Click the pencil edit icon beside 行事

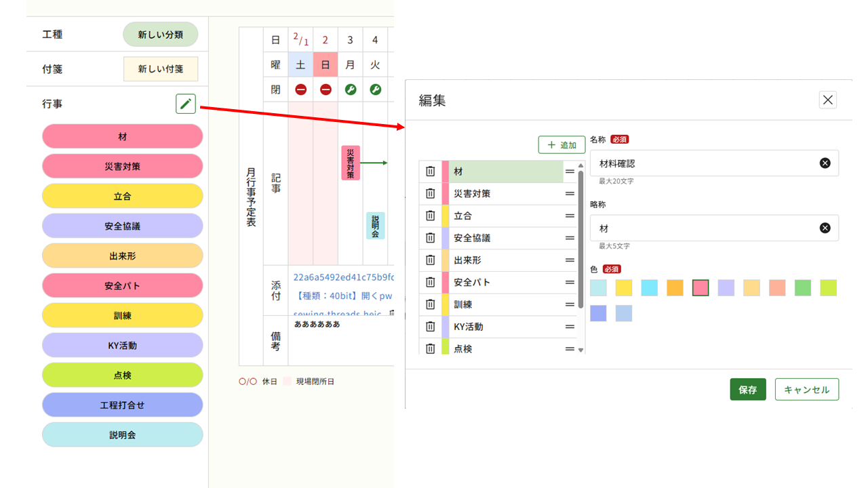(x=186, y=104)
